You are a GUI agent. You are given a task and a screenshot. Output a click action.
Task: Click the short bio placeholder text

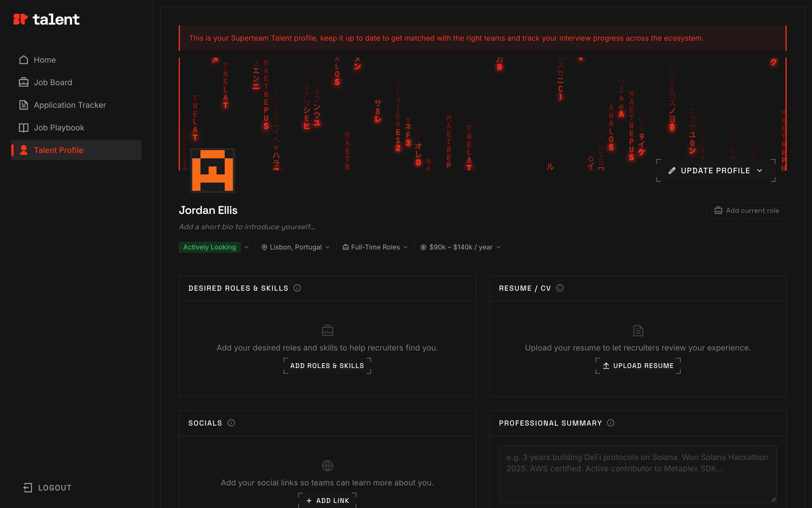tap(247, 227)
